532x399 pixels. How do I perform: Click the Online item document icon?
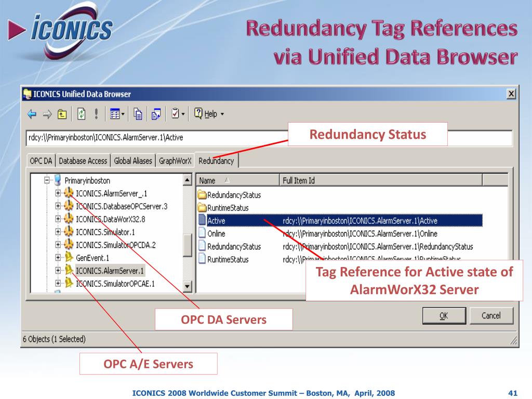(x=202, y=233)
